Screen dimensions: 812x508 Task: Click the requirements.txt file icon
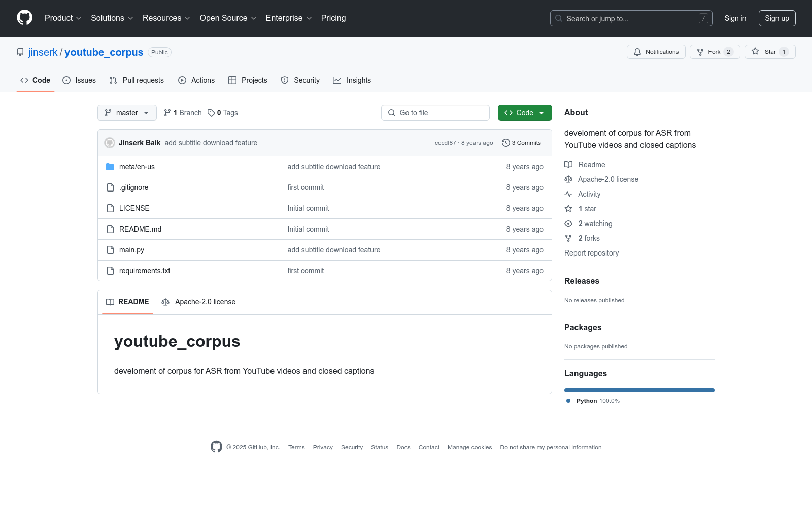pos(110,271)
